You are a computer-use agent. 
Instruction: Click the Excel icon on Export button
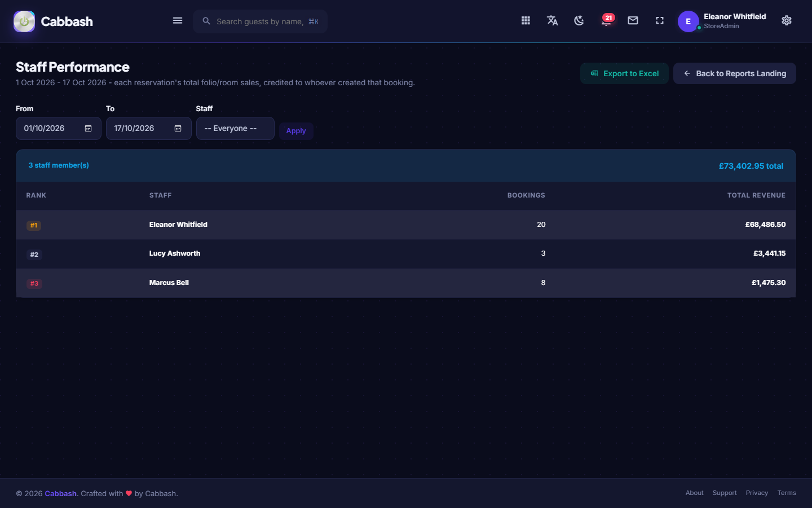(594, 73)
